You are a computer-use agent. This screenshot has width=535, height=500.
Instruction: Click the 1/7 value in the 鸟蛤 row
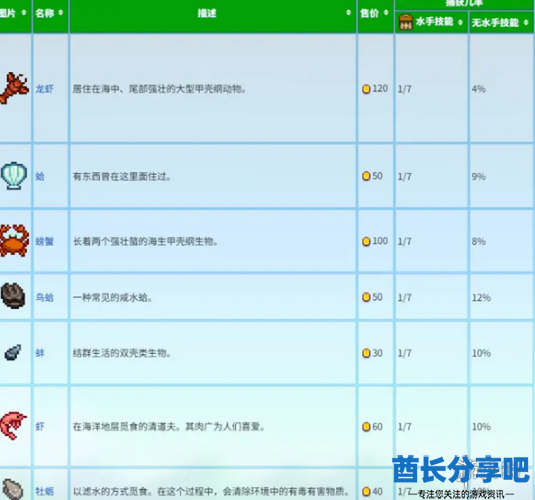point(404,298)
